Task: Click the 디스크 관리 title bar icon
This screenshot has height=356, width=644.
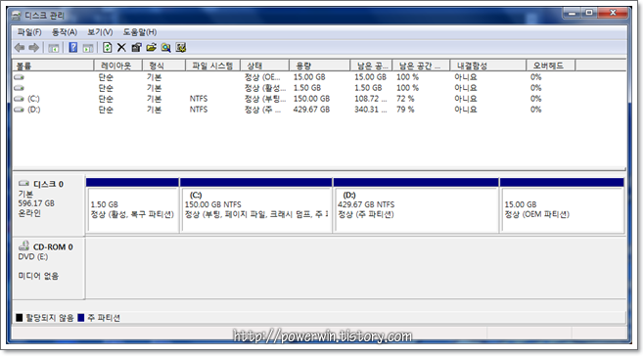Action: click(17, 16)
